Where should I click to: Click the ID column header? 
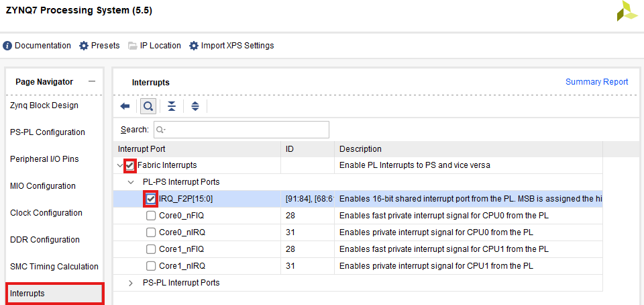point(308,148)
